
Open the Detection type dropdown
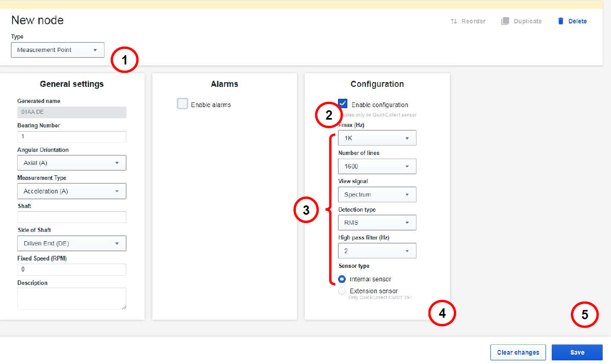pyautogui.click(x=377, y=223)
